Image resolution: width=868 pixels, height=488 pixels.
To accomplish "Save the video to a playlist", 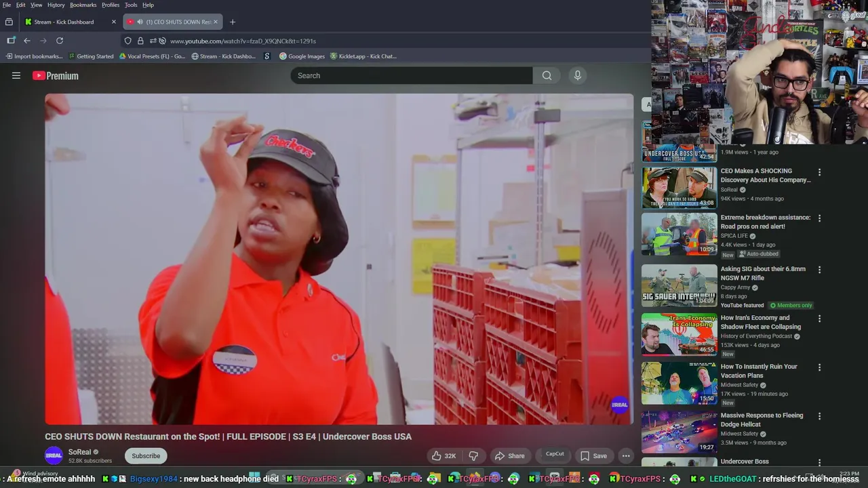I will pyautogui.click(x=593, y=456).
